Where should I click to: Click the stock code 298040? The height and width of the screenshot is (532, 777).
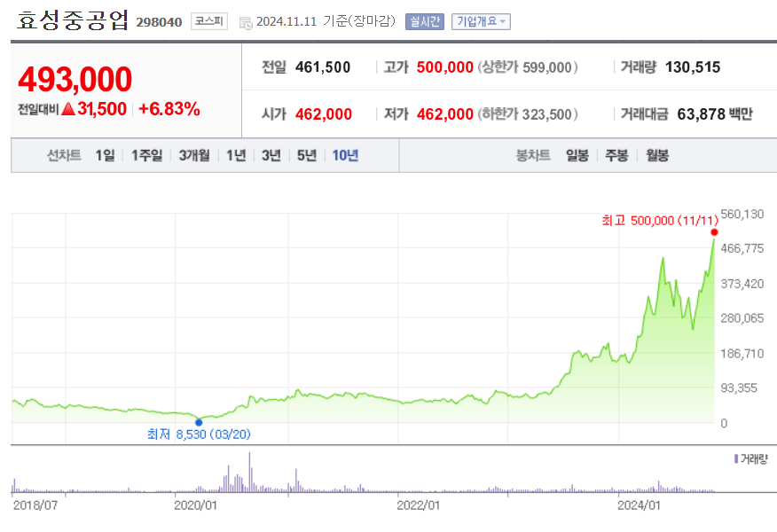[159, 22]
